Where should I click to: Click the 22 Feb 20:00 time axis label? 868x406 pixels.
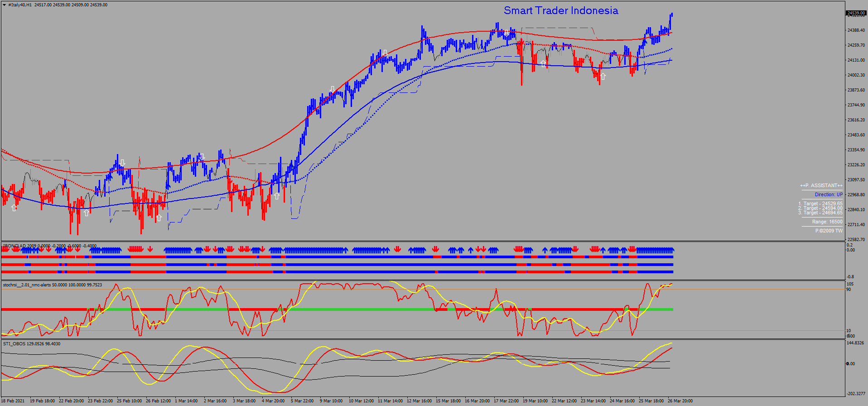(x=71, y=401)
